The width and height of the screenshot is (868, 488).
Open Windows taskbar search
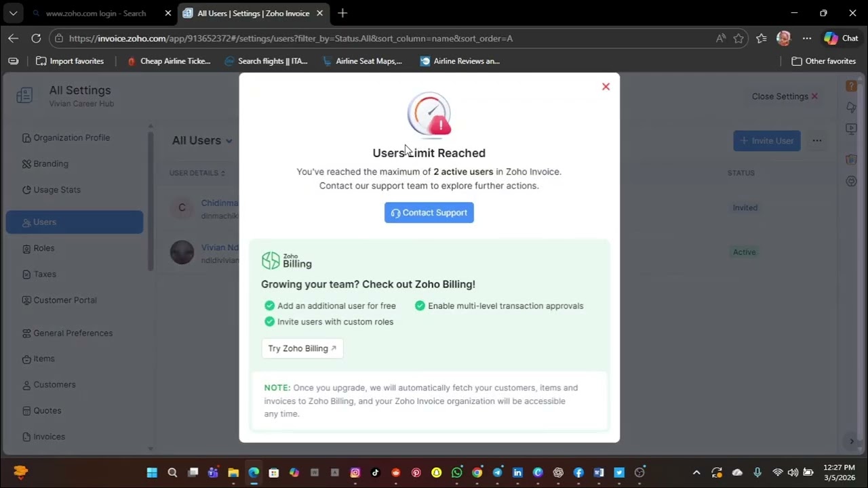[x=172, y=472]
